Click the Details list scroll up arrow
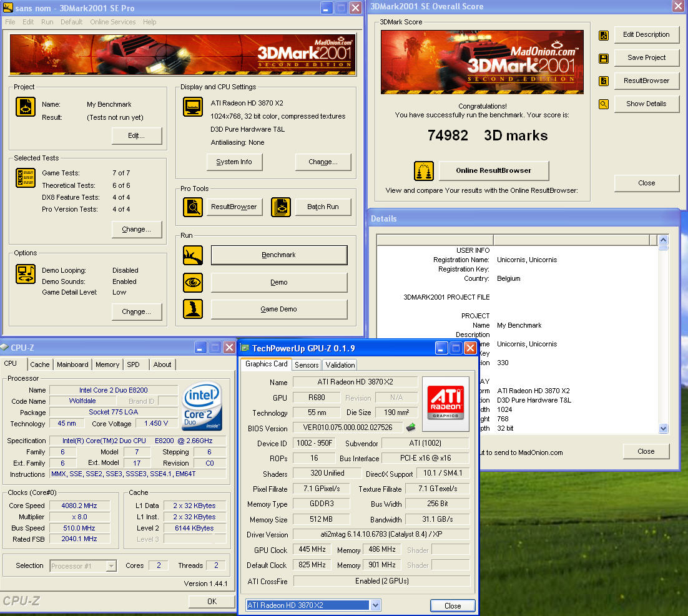The height and width of the screenshot is (616, 688). pos(664,240)
